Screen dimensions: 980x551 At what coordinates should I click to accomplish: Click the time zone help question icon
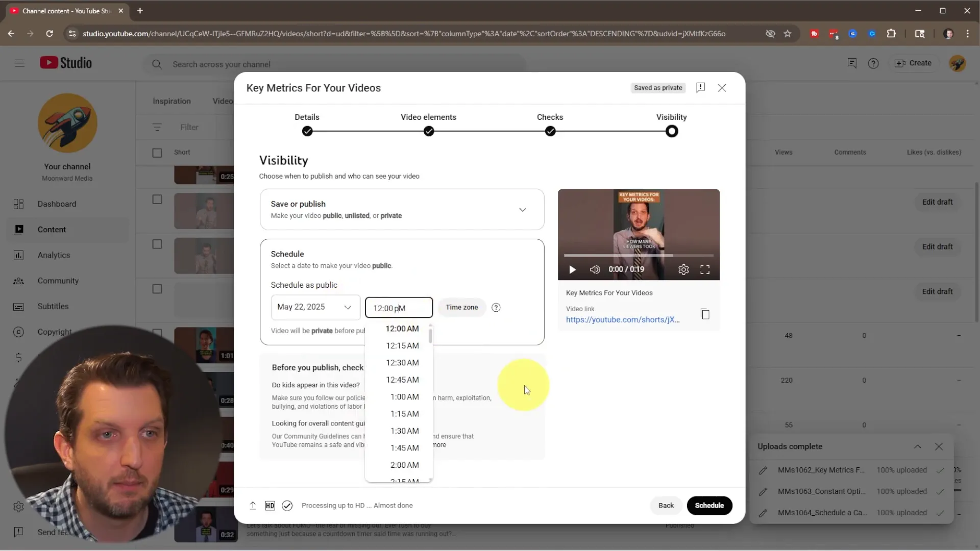click(x=496, y=307)
